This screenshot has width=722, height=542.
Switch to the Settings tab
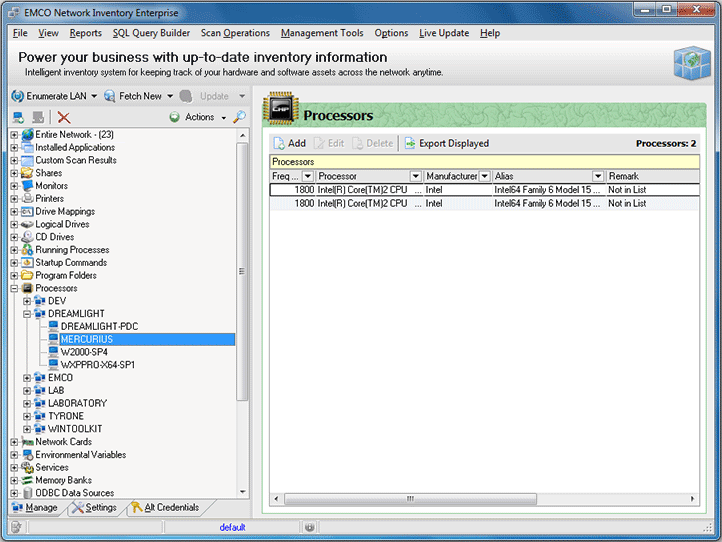tap(95, 508)
